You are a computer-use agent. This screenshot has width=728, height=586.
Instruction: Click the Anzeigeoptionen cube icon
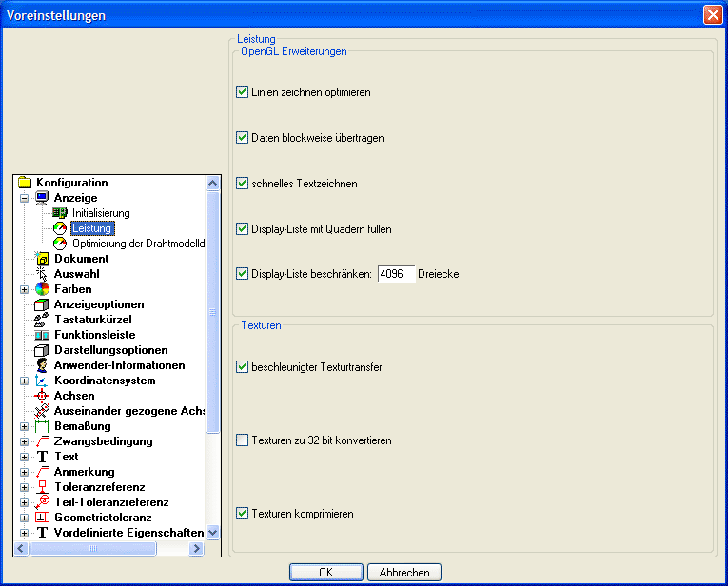click(x=42, y=304)
